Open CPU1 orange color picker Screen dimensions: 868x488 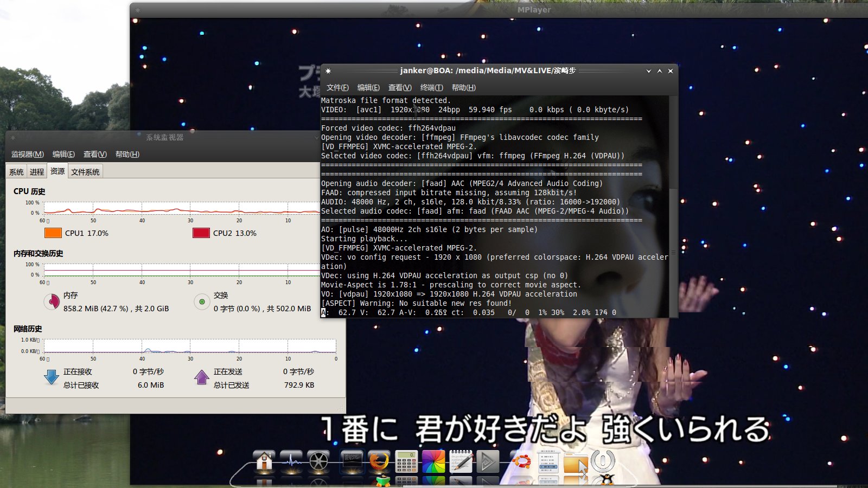53,233
